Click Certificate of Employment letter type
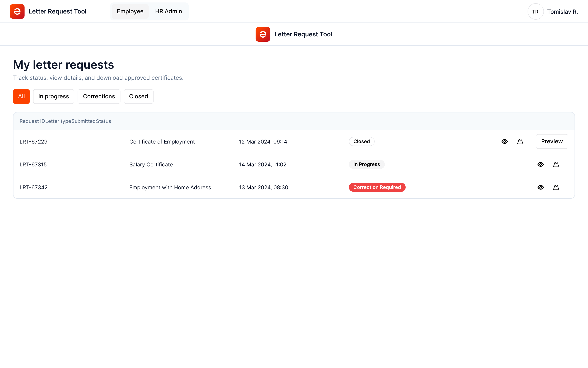This screenshot has height=368, width=588. click(162, 142)
